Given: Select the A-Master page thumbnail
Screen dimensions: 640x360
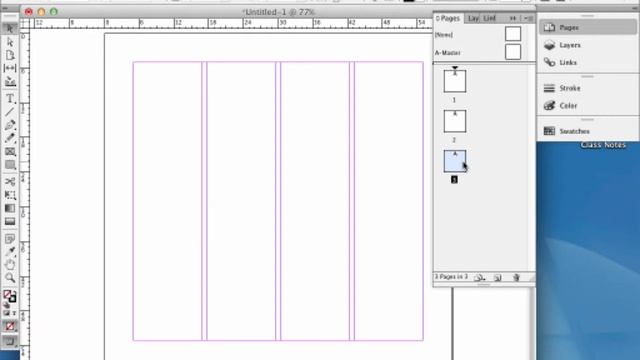Looking at the screenshot, I should pos(513,52).
